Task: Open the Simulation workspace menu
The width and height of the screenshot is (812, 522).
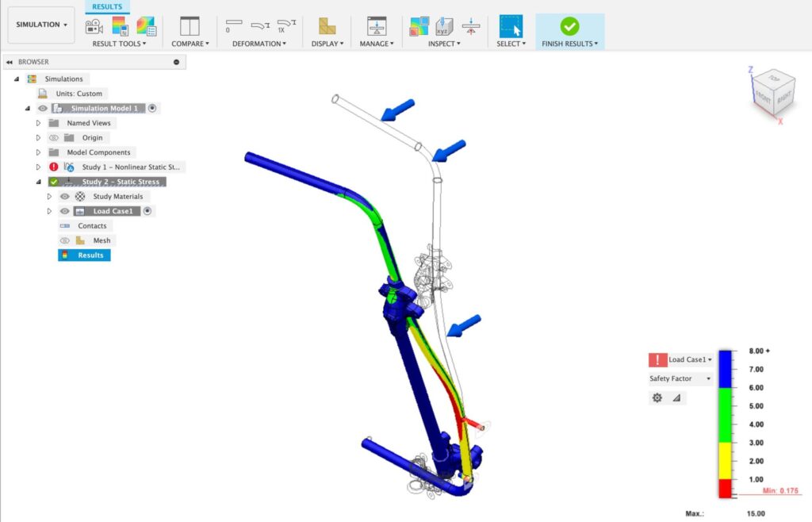Action: tap(40, 24)
